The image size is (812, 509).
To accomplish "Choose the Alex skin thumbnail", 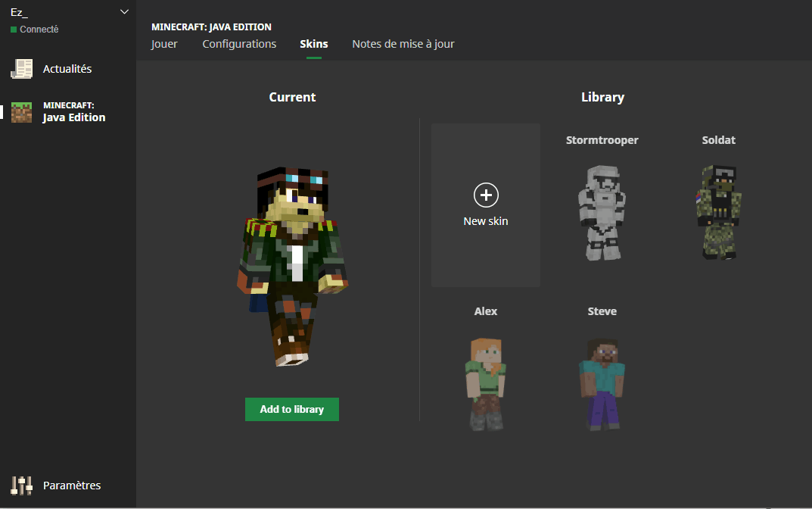I will [486, 384].
